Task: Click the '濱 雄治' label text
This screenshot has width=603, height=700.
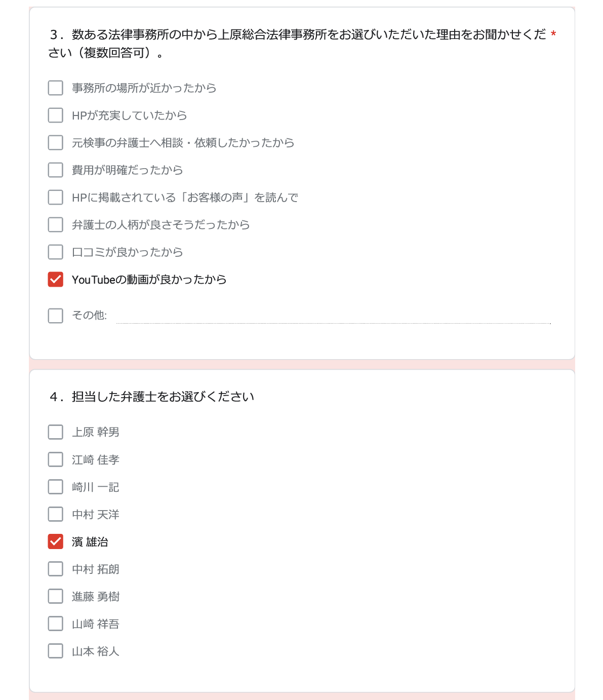Action: pos(90,542)
